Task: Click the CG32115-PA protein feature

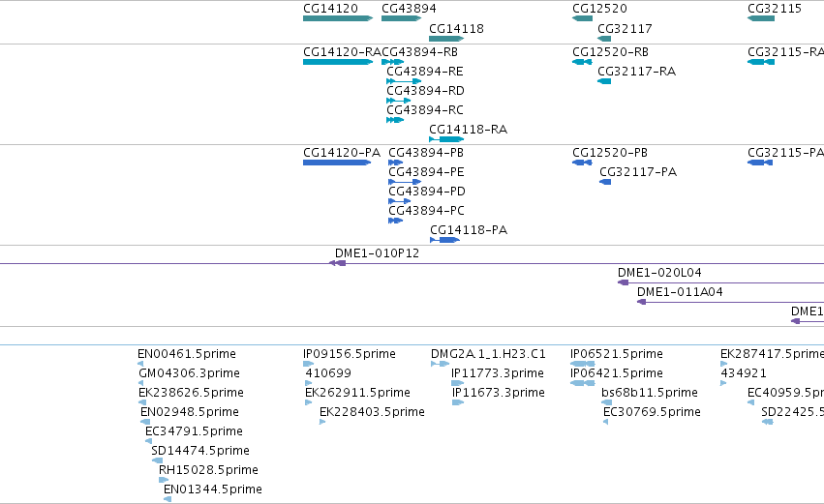Action: (x=760, y=163)
